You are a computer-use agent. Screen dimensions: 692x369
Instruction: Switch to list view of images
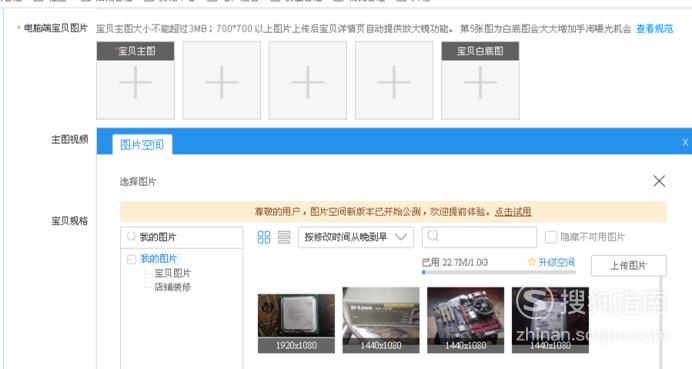284,237
